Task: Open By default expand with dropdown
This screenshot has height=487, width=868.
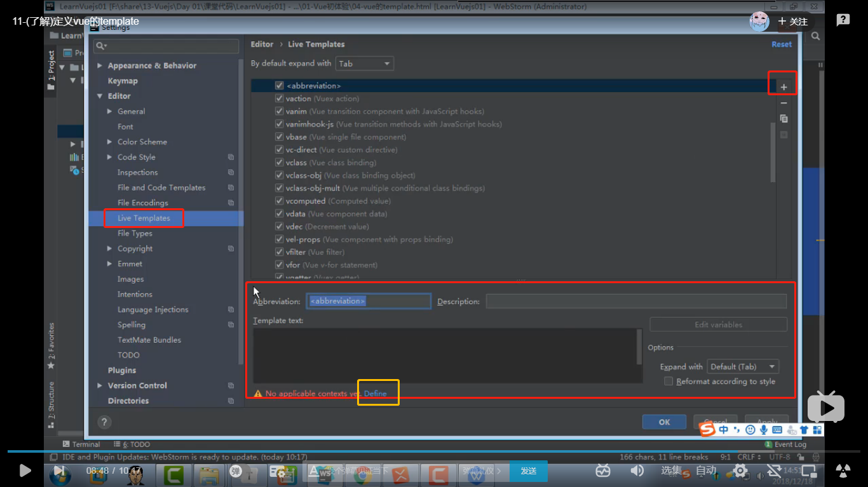Action: click(x=365, y=63)
